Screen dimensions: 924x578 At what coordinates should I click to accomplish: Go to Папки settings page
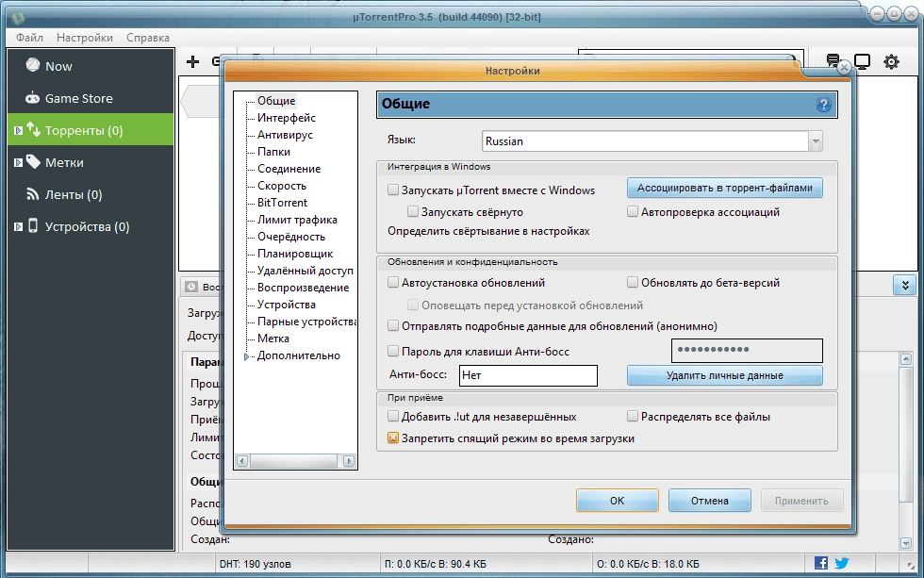tap(274, 152)
